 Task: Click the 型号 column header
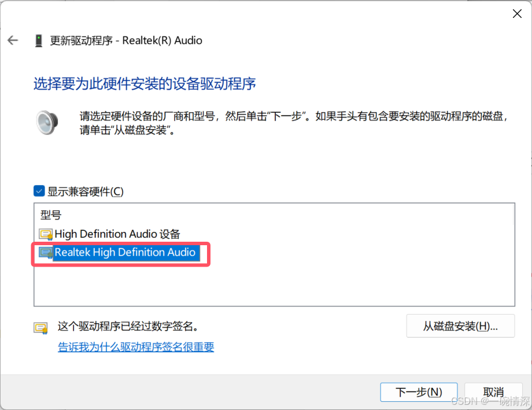click(51, 215)
